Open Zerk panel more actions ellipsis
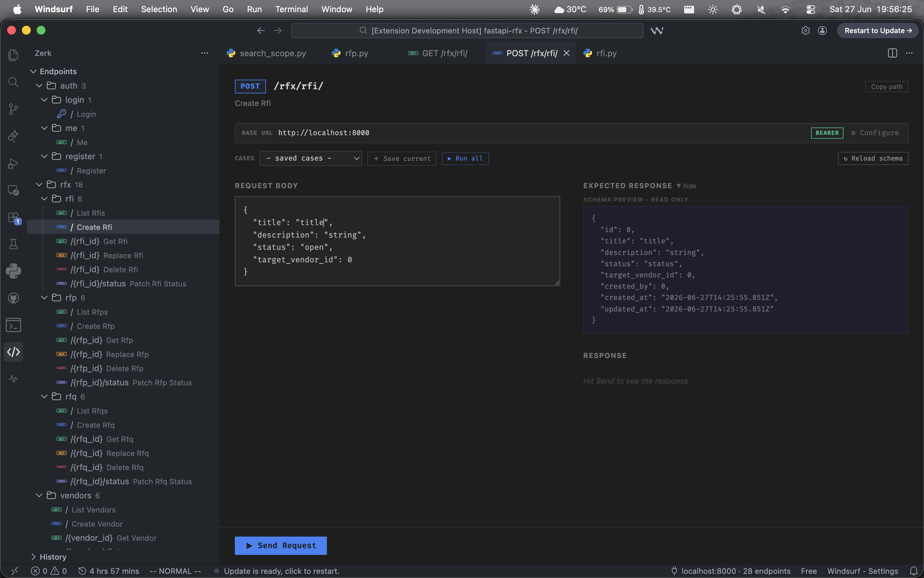Screen dimensions: 924x578 (x=205, y=53)
